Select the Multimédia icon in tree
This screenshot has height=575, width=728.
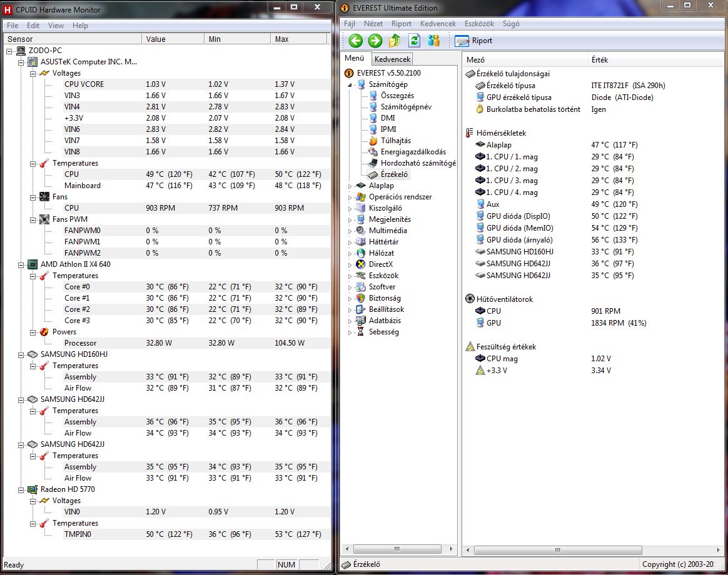click(361, 231)
